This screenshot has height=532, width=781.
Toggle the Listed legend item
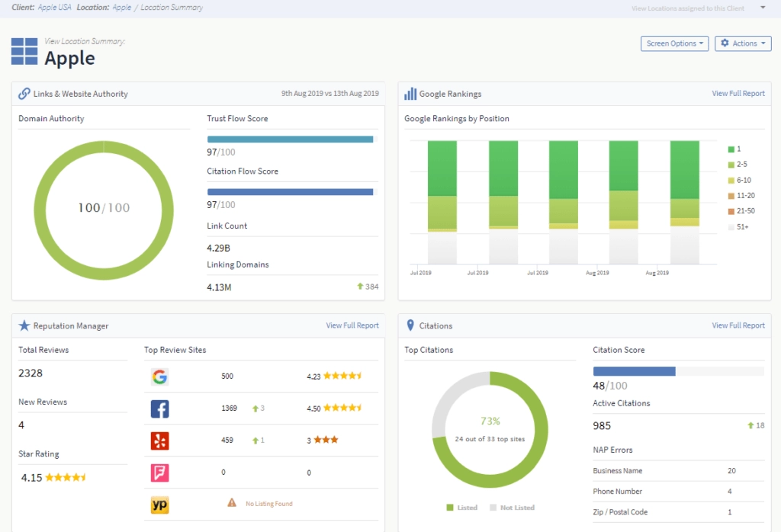click(x=461, y=508)
